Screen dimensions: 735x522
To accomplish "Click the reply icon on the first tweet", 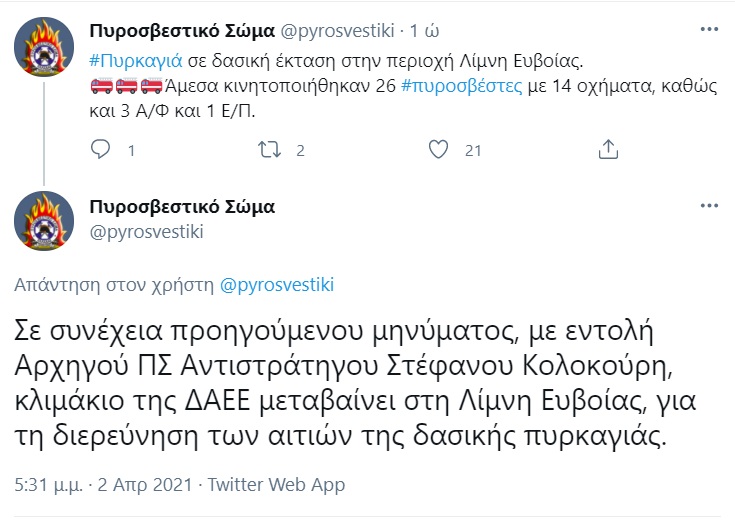I will tap(100, 149).
